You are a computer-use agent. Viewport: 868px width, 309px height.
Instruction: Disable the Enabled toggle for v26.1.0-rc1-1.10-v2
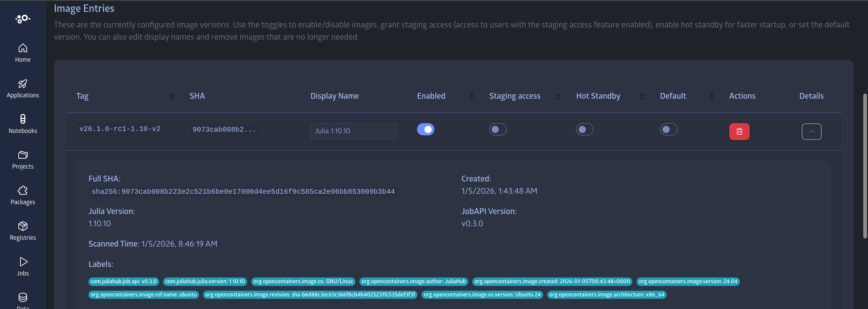click(x=426, y=129)
